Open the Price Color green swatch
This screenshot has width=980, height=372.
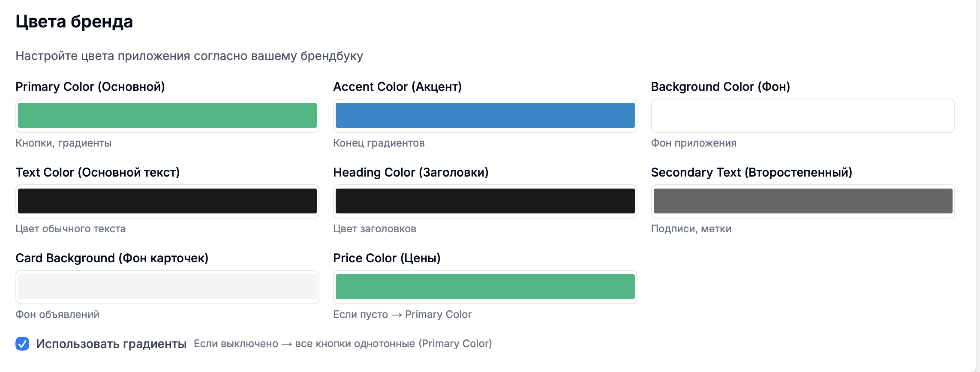tap(485, 287)
